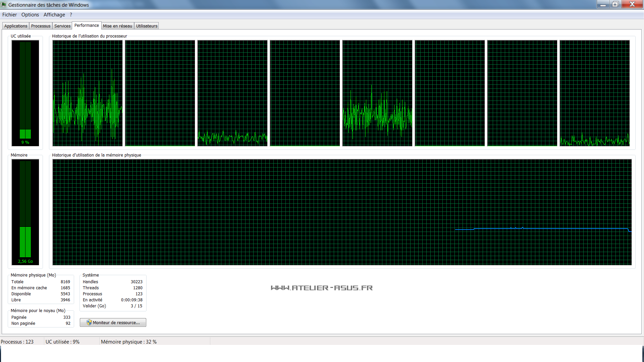Switch to the Applications tab

(16, 26)
